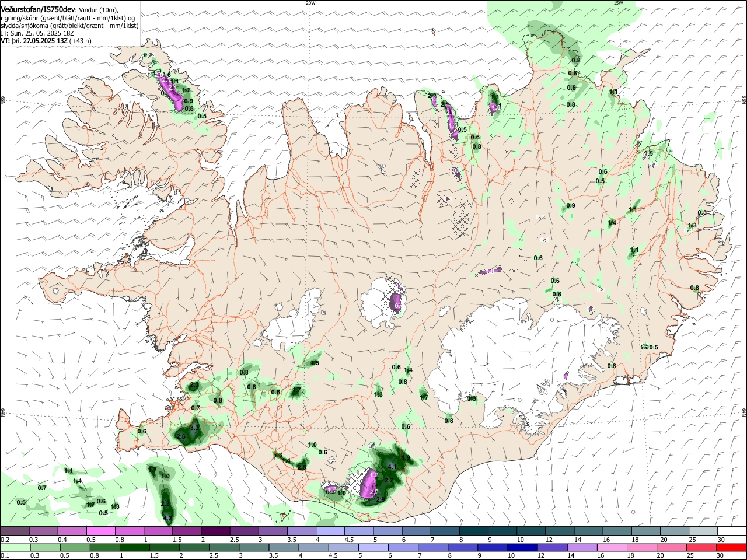Click the "VT: þri. 27.05.2025 13Z" valid time
The image size is (747, 560).
point(34,41)
